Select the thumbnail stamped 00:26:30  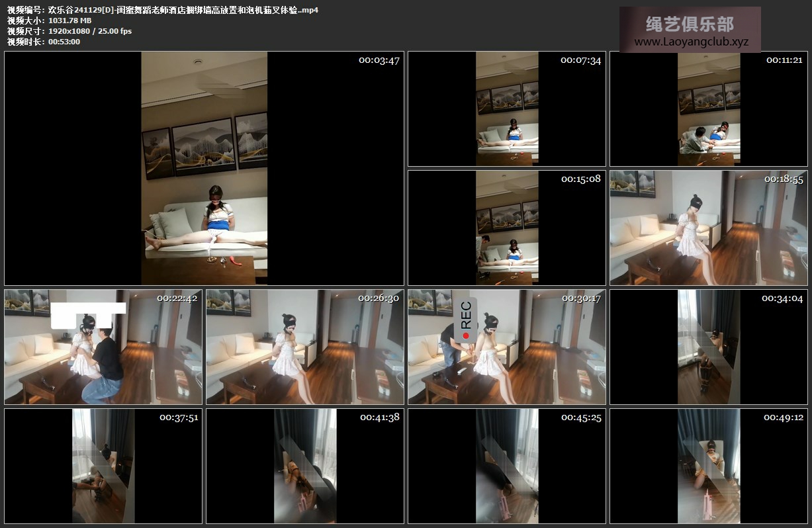tap(304, 347)
